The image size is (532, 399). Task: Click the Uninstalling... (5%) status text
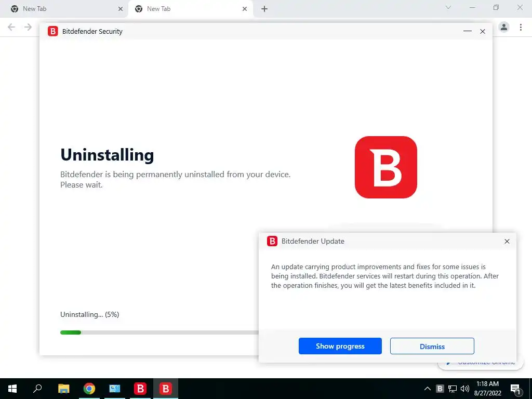click(89, 314)
